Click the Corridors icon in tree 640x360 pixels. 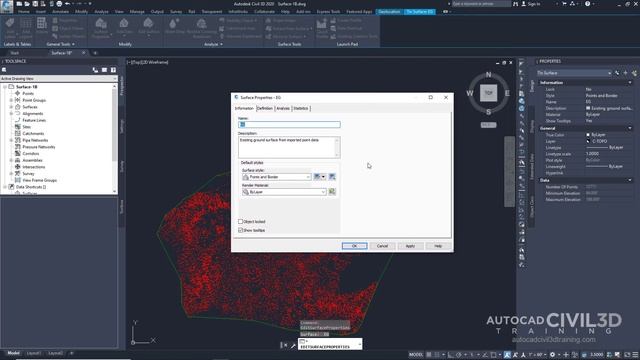coord(18,153)
